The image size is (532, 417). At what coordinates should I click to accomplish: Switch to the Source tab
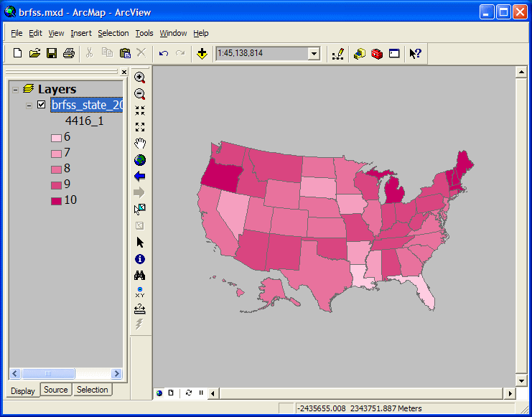pos(55,390)
